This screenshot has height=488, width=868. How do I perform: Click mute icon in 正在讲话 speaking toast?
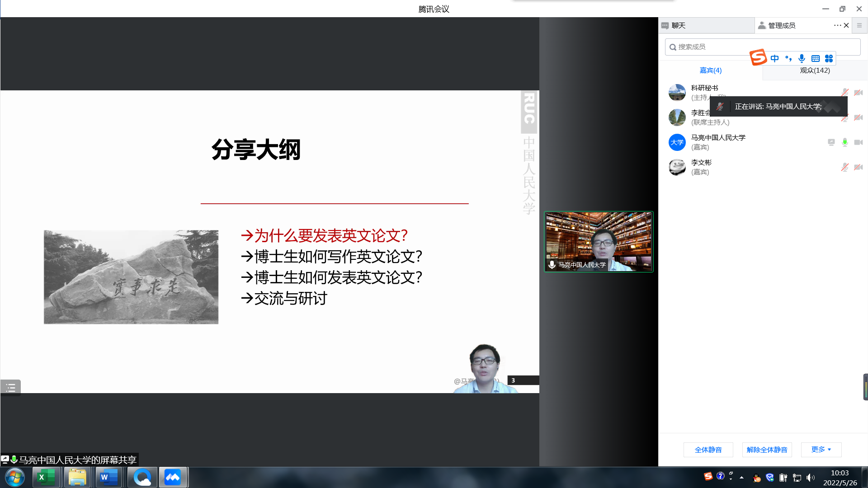(720, 107)
